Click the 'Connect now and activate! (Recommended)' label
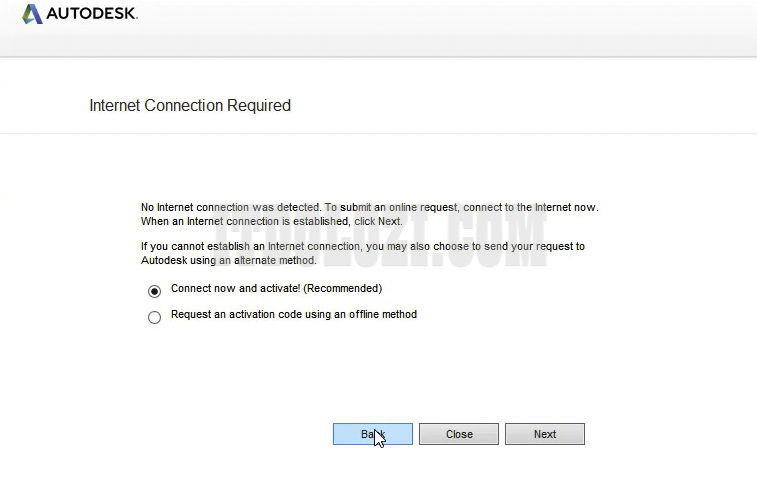This screenshot has width=757, height=477. 276,289
